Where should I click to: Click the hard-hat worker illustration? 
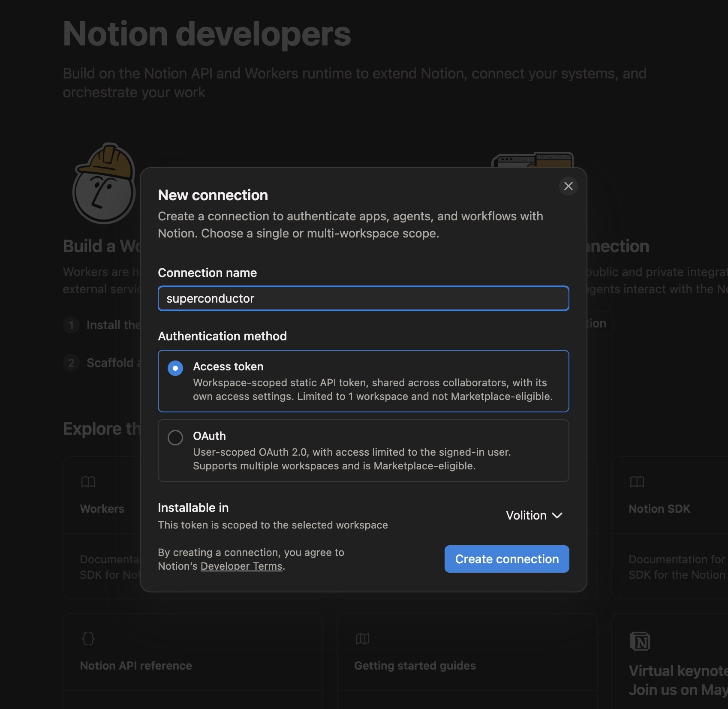[104, 183]
